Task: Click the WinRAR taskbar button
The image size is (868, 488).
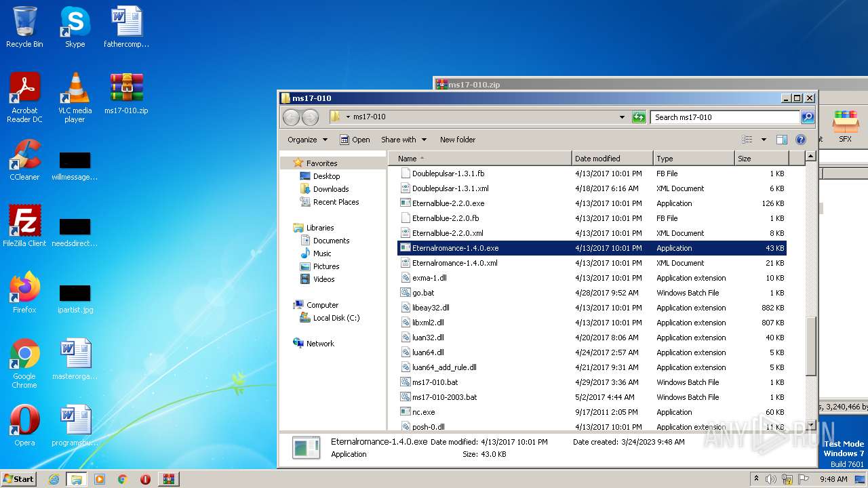Action: (168, 479)
